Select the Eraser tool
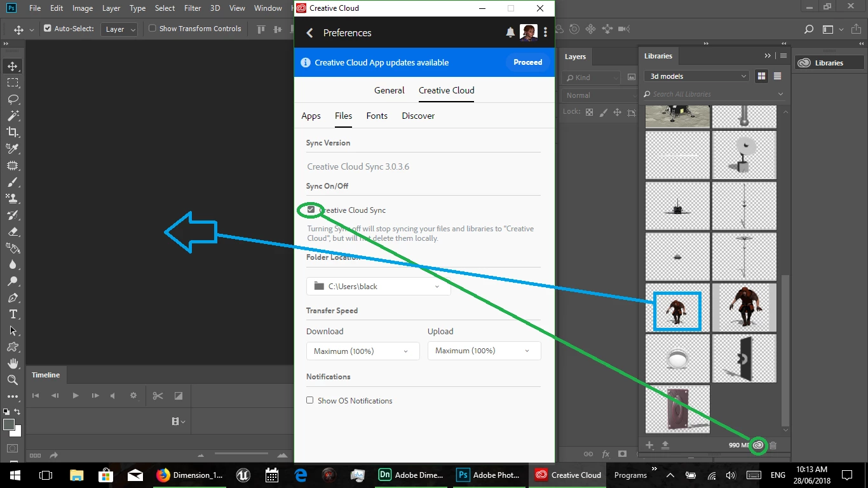 13,231
